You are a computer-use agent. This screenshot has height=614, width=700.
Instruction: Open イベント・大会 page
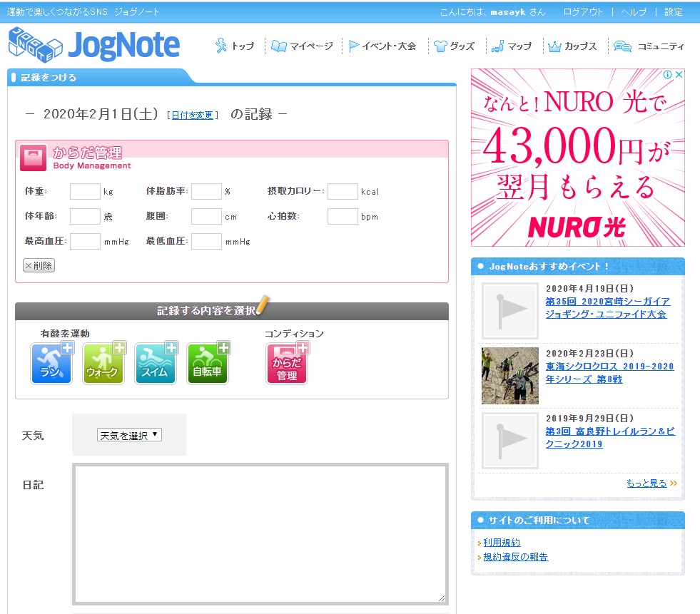(x=382, y=46)
